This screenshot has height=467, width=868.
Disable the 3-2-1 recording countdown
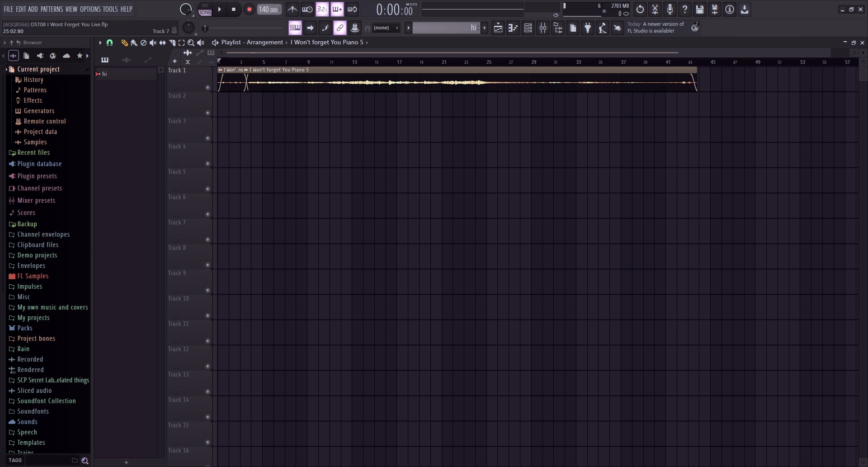tap(322, 9)
